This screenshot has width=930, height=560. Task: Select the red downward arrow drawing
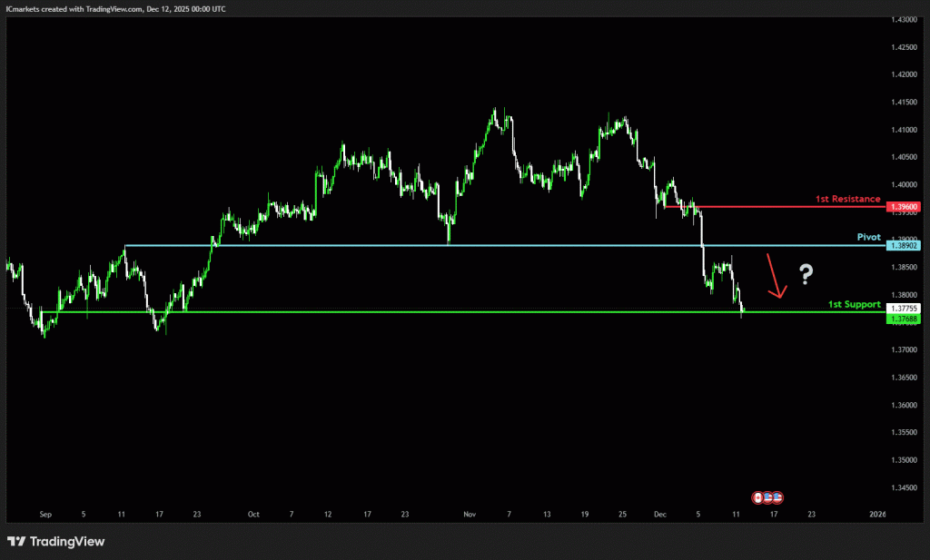[x=775, y=277]
